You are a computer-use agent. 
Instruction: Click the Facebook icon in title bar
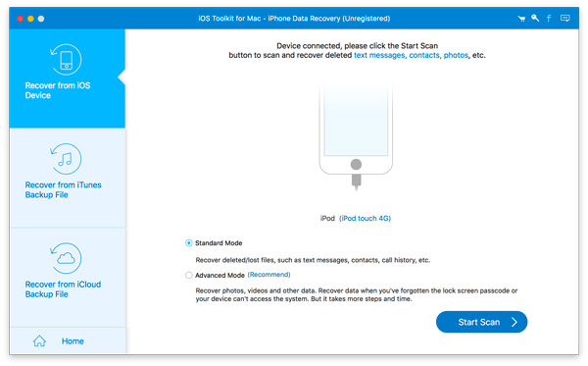(549, 18)
